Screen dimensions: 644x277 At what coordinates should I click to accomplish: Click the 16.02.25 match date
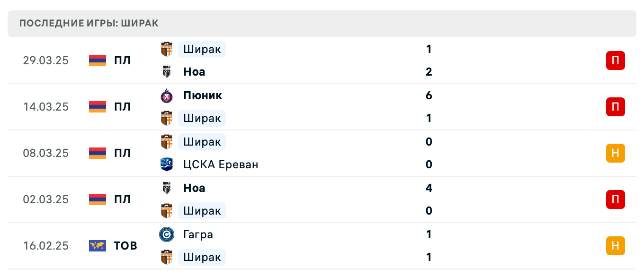tap(45, 246)
